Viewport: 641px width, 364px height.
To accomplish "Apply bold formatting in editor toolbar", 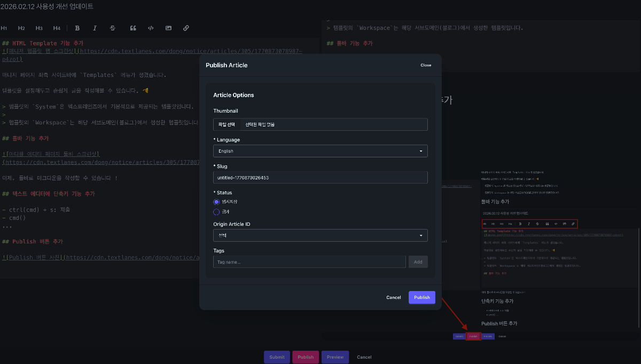I will pos(77,28).
